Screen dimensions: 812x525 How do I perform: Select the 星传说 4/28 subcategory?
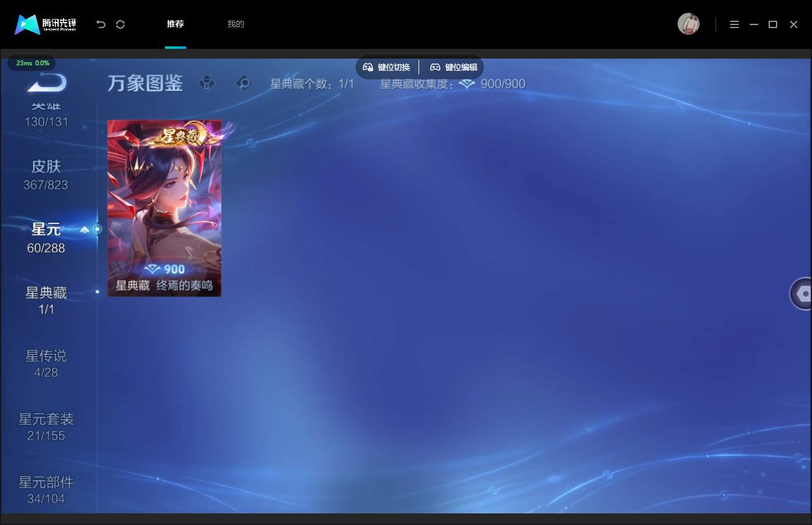pyautogui.click(x=46, y=364)
